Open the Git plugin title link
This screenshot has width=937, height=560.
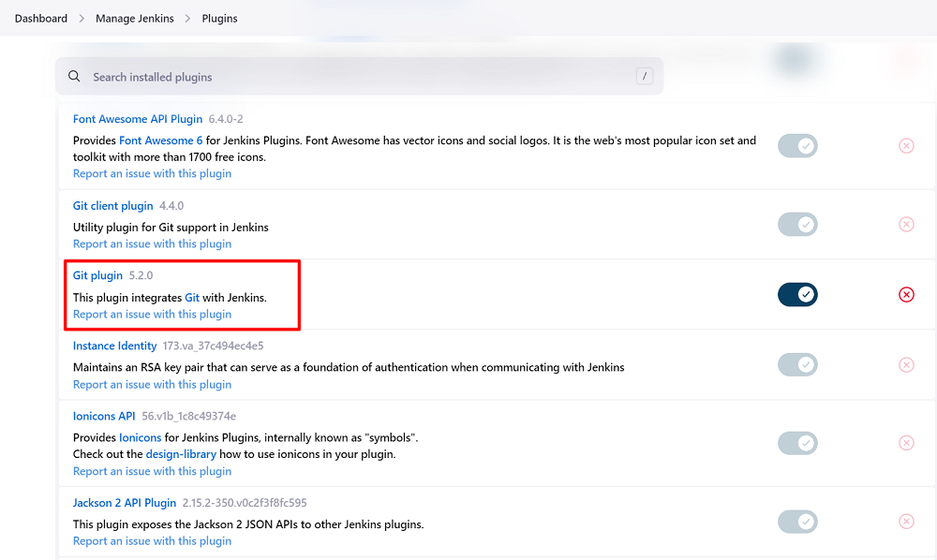[x=97, y=275]
